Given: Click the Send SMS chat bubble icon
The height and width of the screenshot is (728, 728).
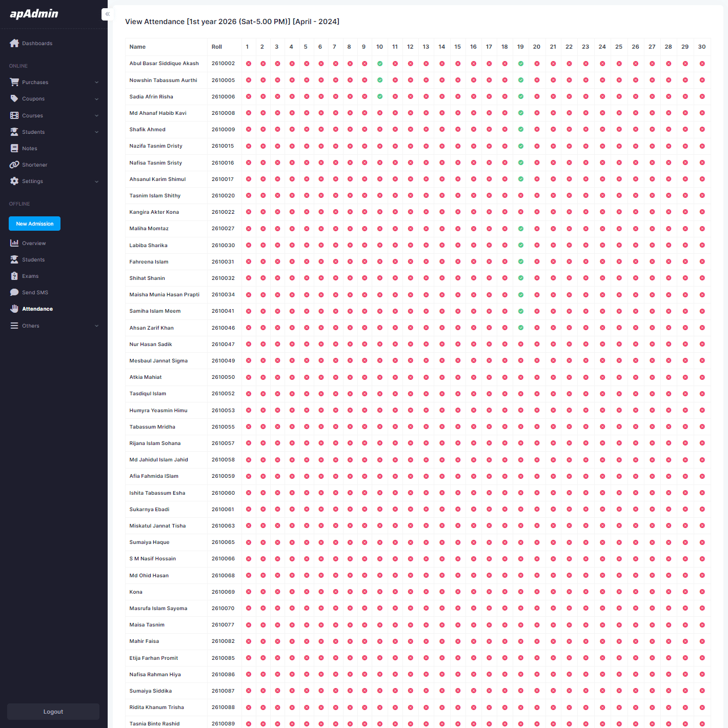Looking at the screenshot, I should click(14, 292).
